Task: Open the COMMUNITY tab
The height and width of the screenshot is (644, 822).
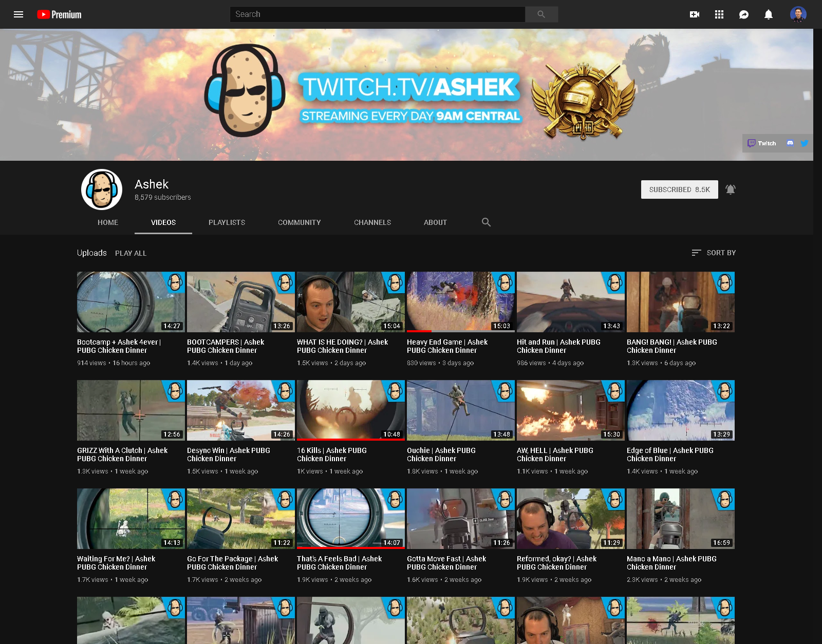Action: [x=300, y=222]
